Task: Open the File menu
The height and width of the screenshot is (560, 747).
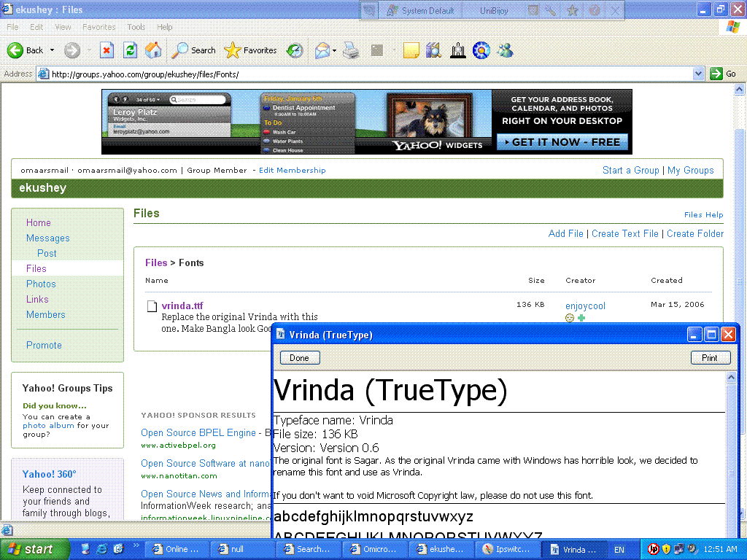Action: tap(12, 27)
